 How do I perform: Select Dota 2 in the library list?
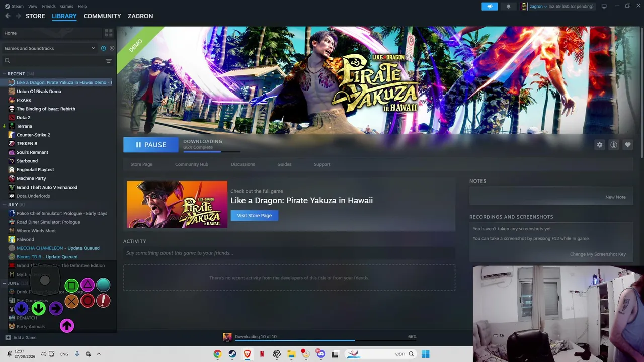pyautogui.click(x=23, y=118)
